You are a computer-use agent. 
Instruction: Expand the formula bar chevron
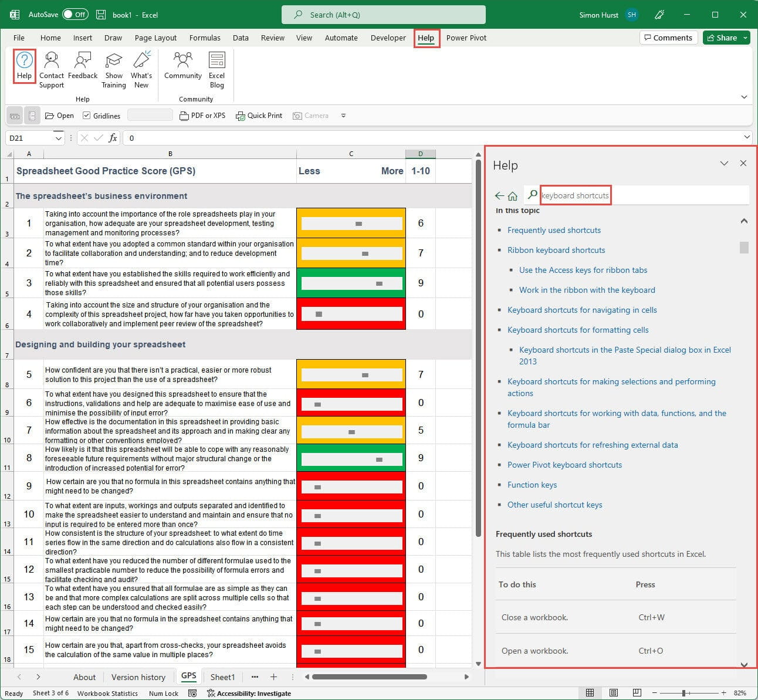746,137
